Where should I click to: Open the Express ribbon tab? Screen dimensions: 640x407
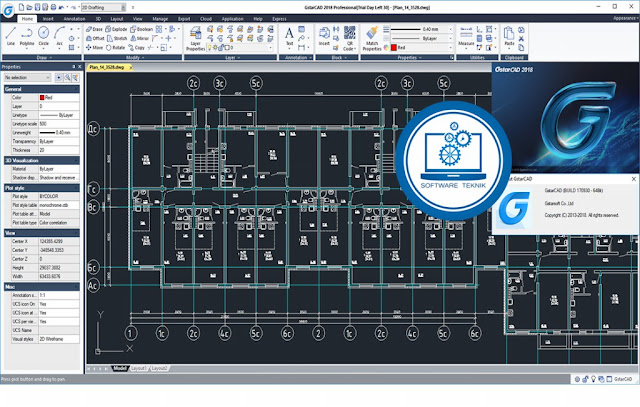pyautogui.click(x=279, y=19)
